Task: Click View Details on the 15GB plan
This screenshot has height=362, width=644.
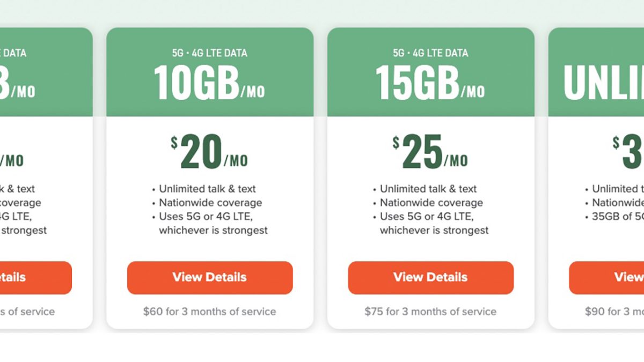Action: click(x=430, y=277)
